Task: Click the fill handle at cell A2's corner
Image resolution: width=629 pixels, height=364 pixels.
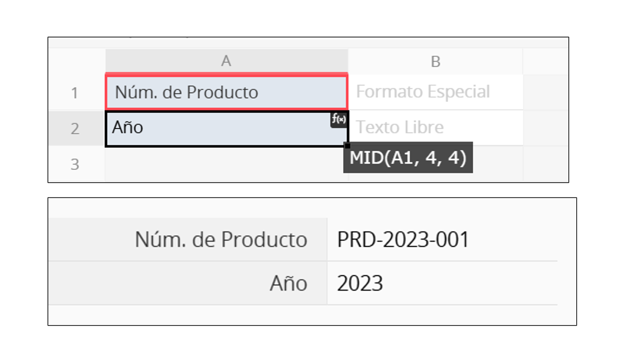Action: (348, 146)
